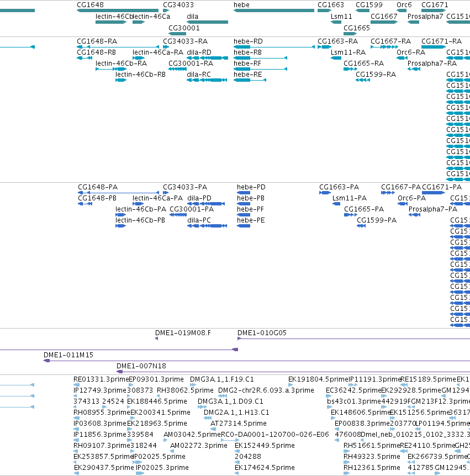Click the CG1665 gene label
Viewport: 470px width, 476px height.
pyautogui.click(x=356, y=28)
